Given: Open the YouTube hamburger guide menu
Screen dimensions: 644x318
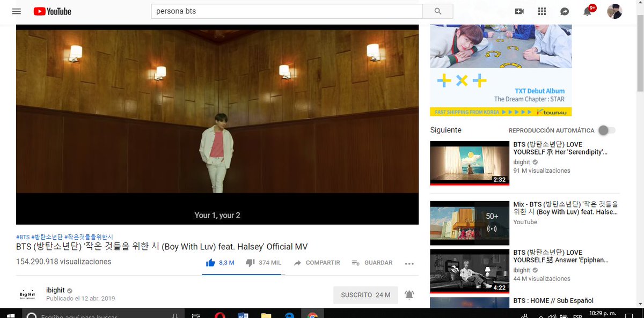Looking at the screenshot, I should [17, 11].
